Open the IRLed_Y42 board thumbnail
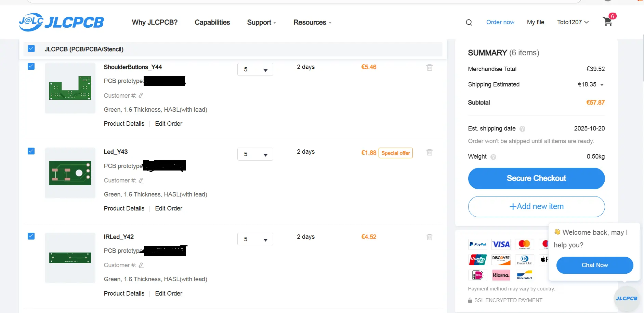 pyautogui.click(x=70, y=258)
